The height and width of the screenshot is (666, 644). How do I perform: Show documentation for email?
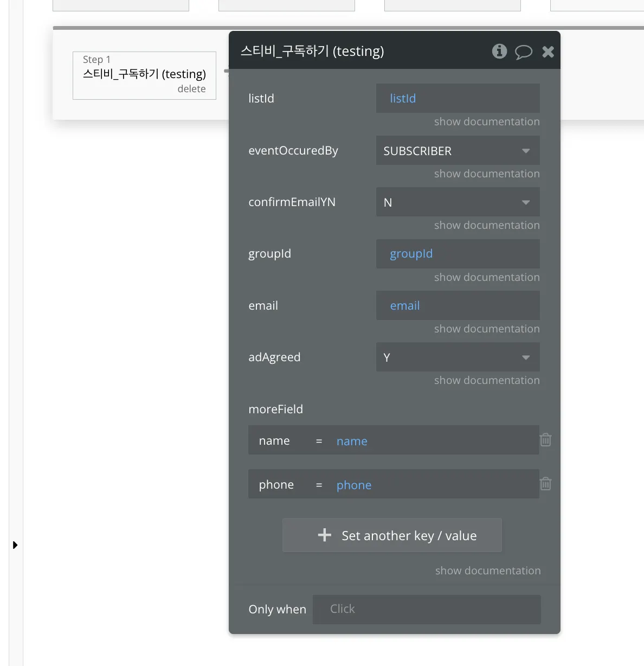tap(487, 329)
